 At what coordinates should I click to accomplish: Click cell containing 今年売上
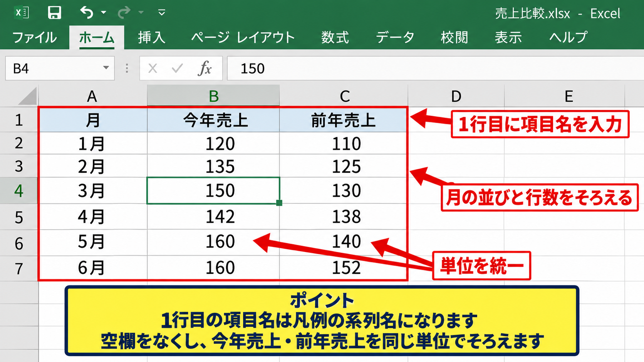(213, 120)
